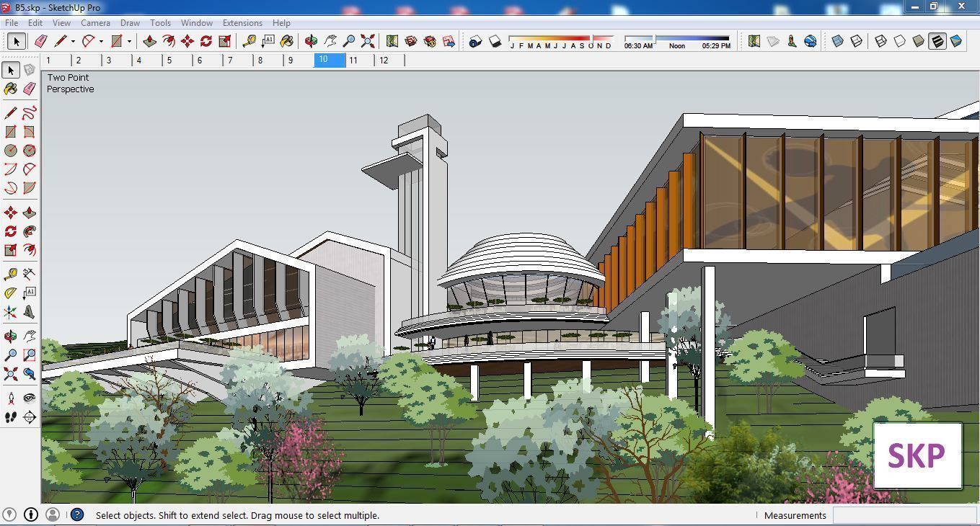Choose the Section Plane tool
Image resolution: width=980 pixels, height=526 pixels.
29,416
